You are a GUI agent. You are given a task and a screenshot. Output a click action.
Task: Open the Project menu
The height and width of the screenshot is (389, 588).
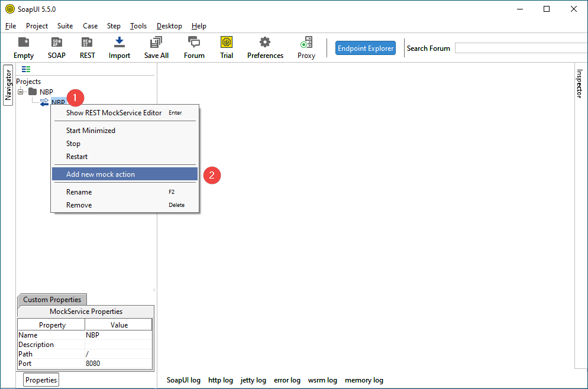tap(37, 26)
